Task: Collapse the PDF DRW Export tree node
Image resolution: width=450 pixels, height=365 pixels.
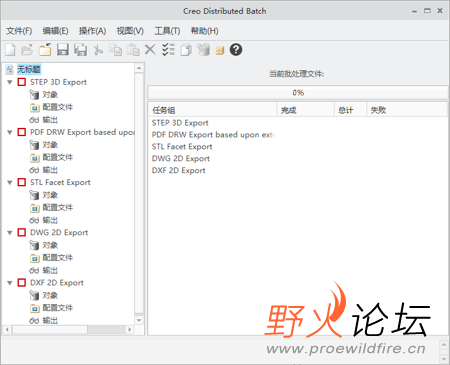Action: coord(10,133)
